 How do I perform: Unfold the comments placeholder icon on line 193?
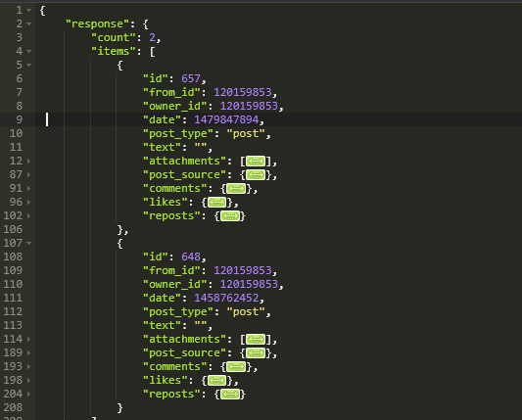pos(236,367)
